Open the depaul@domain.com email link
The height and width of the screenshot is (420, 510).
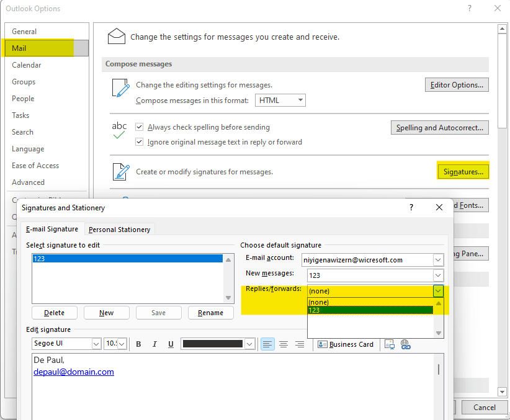(73, 372)
